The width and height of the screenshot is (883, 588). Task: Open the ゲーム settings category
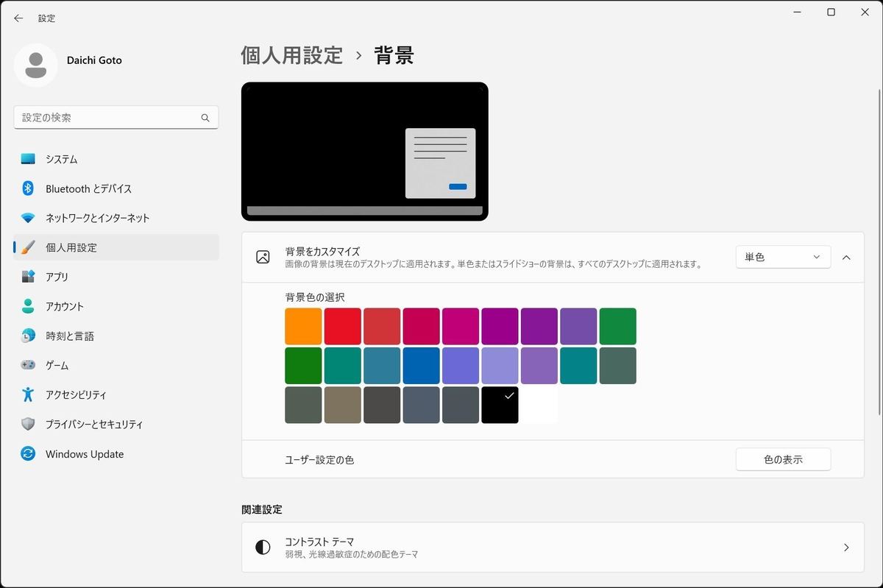[x=116, y=365]
